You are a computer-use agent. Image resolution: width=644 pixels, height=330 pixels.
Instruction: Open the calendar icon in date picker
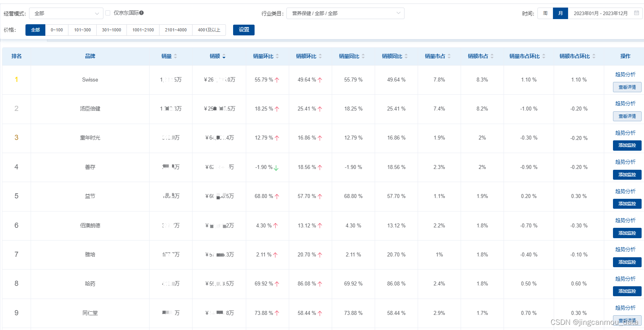click(636, 13)
